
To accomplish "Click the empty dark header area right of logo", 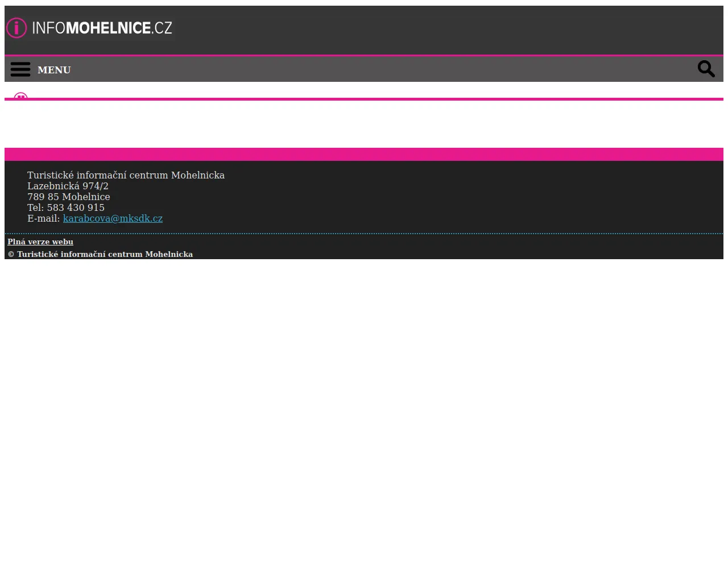I will tap(444, 30).
